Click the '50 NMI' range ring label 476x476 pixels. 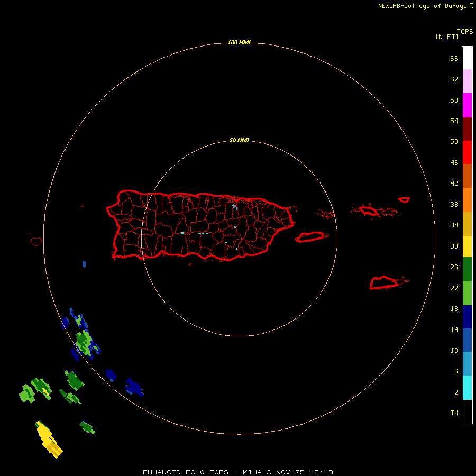point(239,140)
